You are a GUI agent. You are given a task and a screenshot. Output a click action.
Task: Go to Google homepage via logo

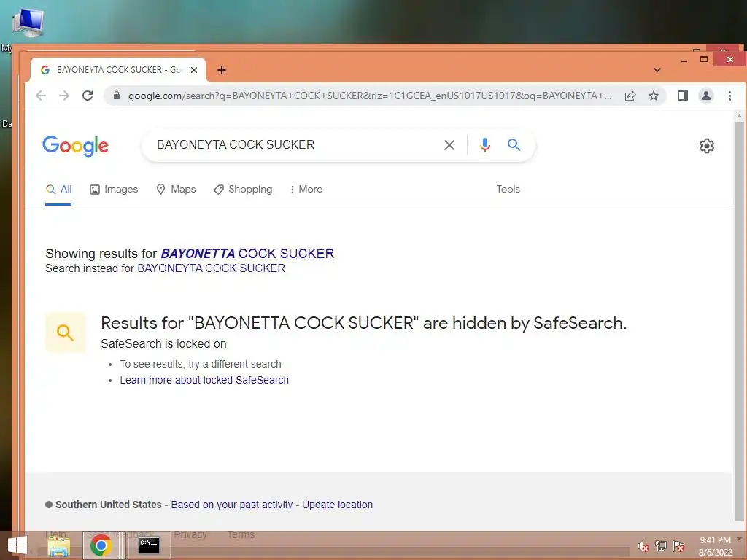tap(75, 146)
